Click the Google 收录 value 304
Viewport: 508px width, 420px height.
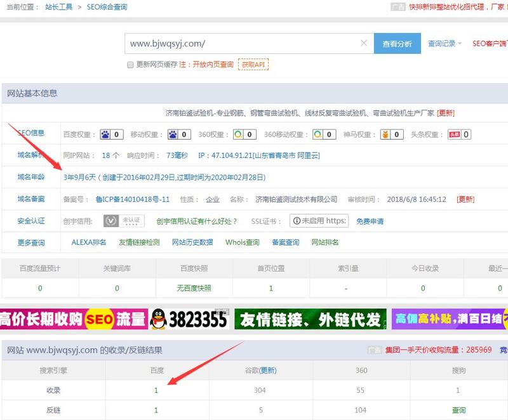coord(260,390)
